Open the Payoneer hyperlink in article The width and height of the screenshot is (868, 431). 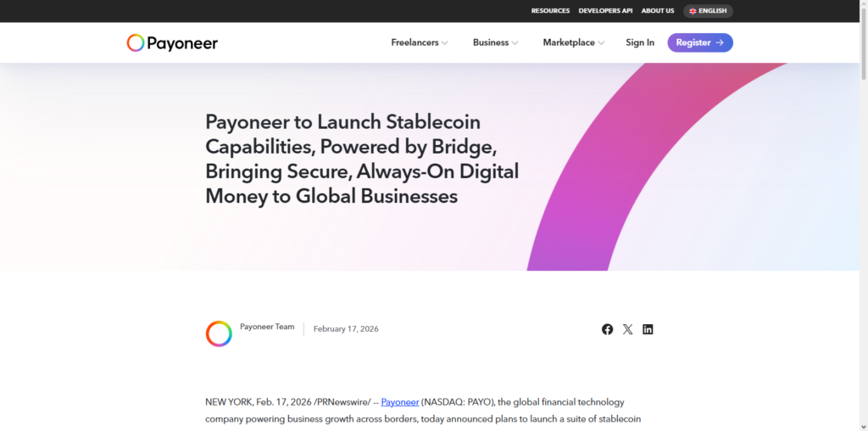400,402
